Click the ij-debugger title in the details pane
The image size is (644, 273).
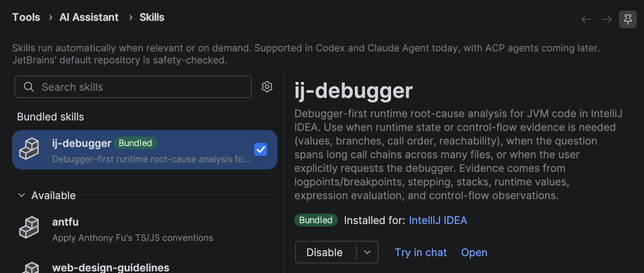coord(354,91)
